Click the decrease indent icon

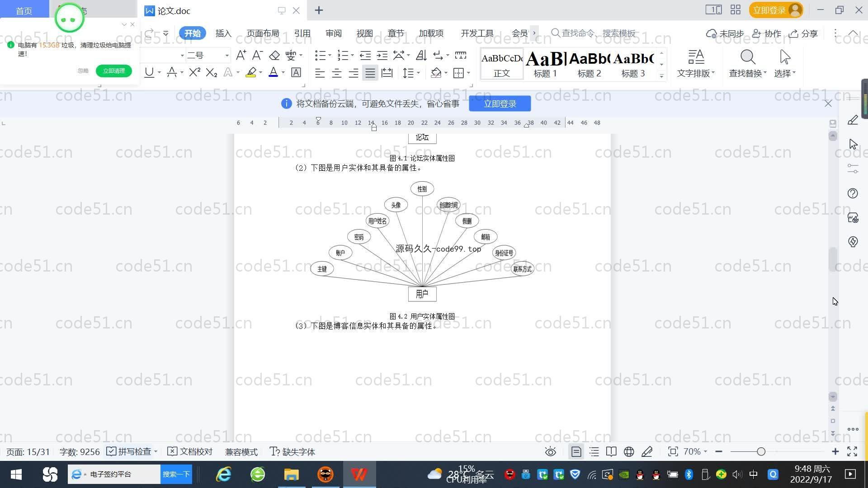coord(365,56)
